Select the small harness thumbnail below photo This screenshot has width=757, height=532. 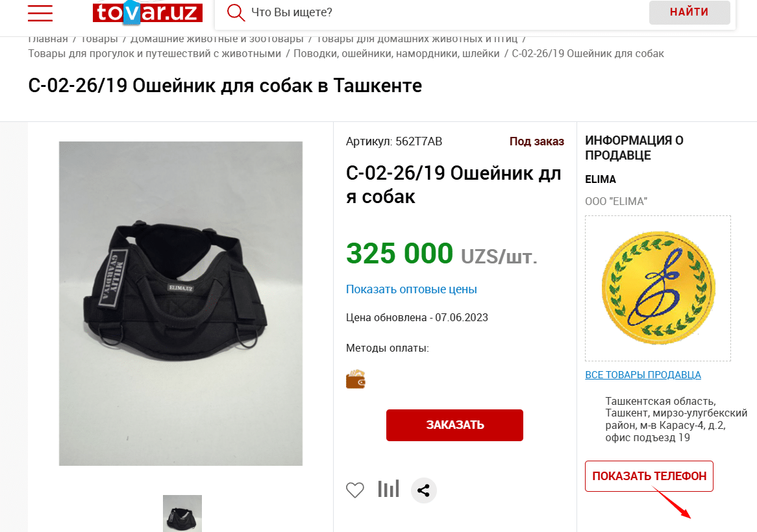(182, 513)
